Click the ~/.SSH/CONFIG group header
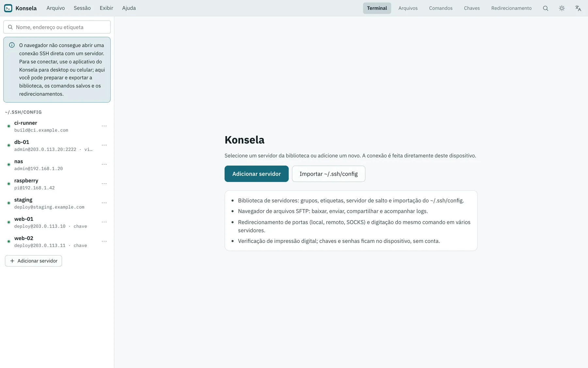588x368 pixels. [23, 112]
